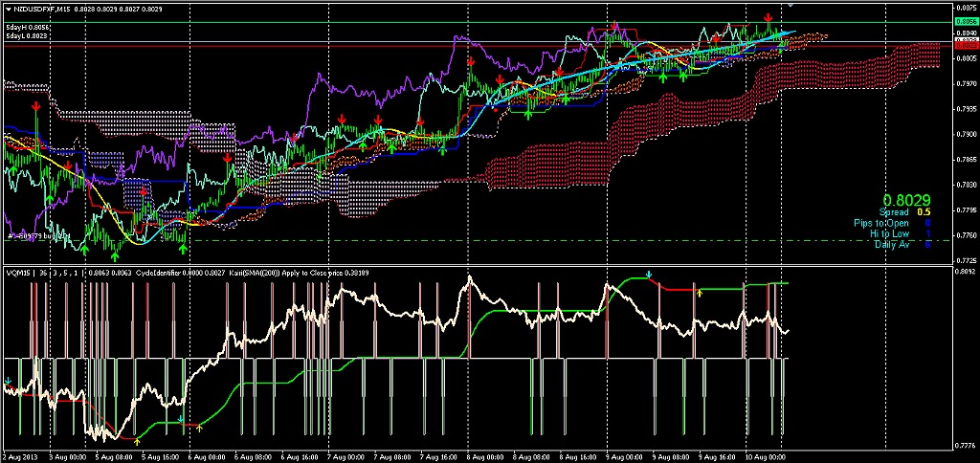Click the Spread info label
Screen dimensions: 980x463
point(893,211)
